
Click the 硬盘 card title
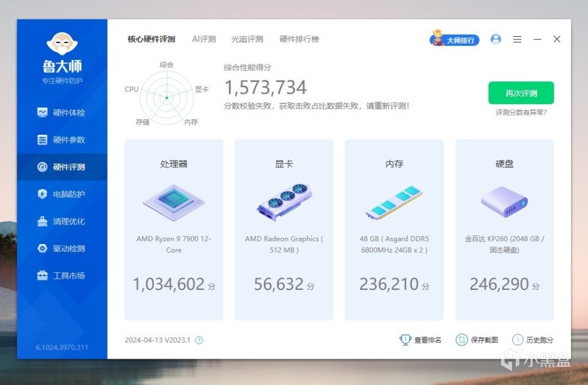tap(504, 164)
